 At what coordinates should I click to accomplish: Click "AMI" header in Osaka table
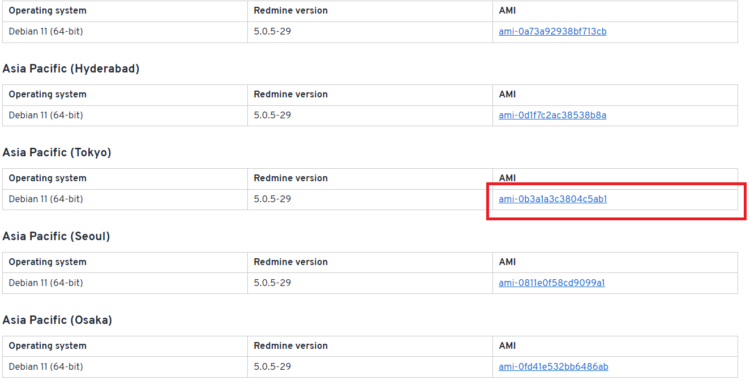pos(507,346)
